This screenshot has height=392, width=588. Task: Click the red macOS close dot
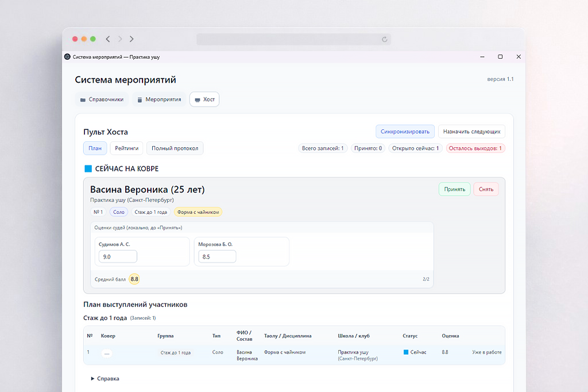[75, 39]
